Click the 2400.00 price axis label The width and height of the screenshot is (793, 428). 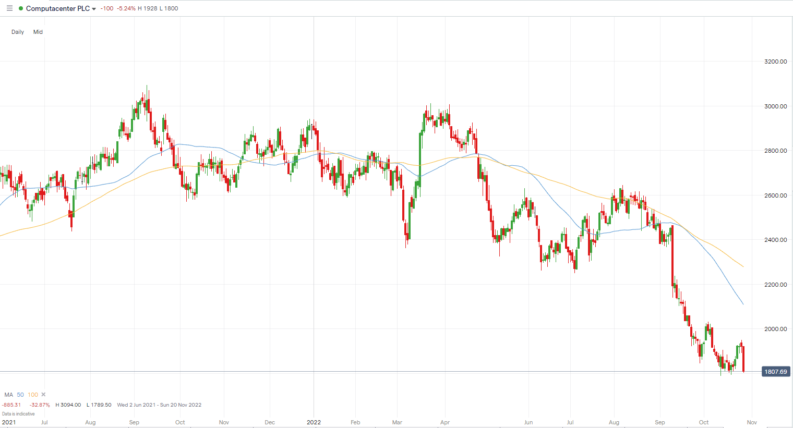pos(776,240)
